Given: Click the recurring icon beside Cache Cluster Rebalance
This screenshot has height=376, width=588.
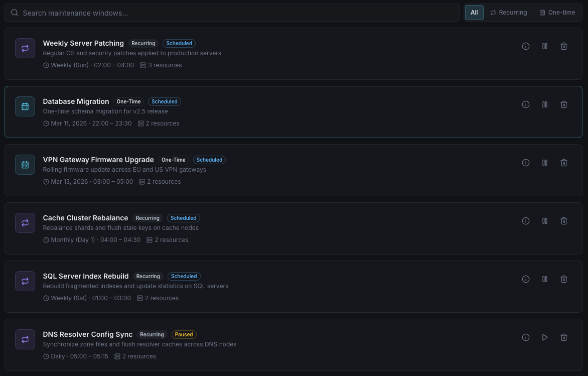Looking at the screenshot, I should tap(25, 223).
